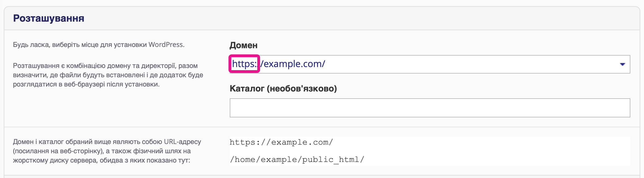This screenshot has width=644, height=178.
Task: Open the Домен dropdown arrow
Action: pos(622,64)
